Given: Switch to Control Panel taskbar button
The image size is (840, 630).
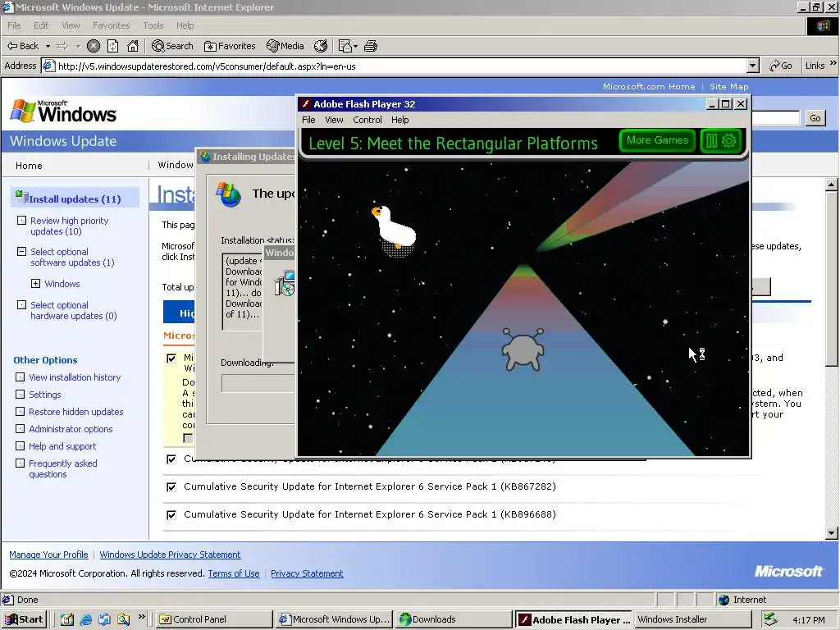Looking at the screenshot, I should click(214, 619).
